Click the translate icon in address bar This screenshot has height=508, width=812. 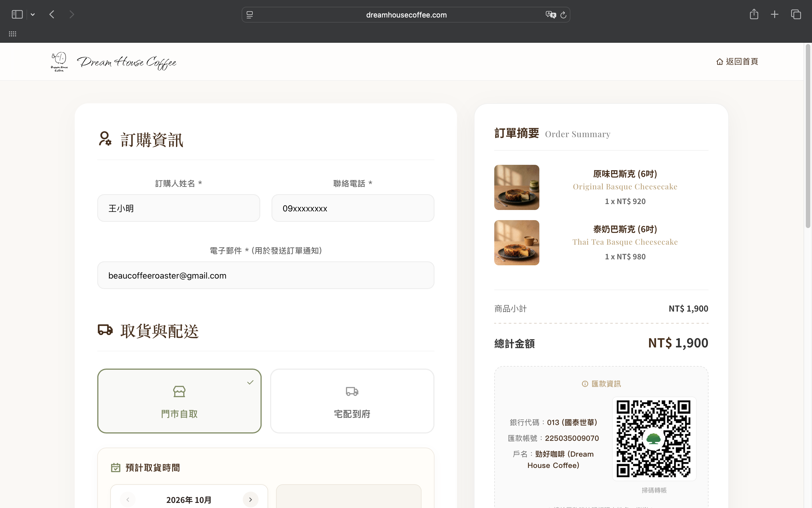pyautogui.click(x=551, y=15)
